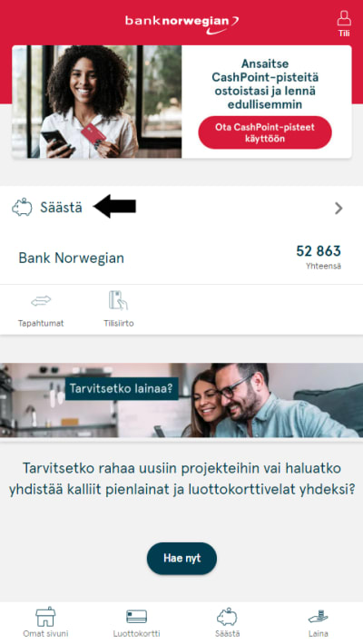The width and height of the screenshot is (363, 644).
Task: Go to Omat sivuni home icon
Action: coord(45,617)
